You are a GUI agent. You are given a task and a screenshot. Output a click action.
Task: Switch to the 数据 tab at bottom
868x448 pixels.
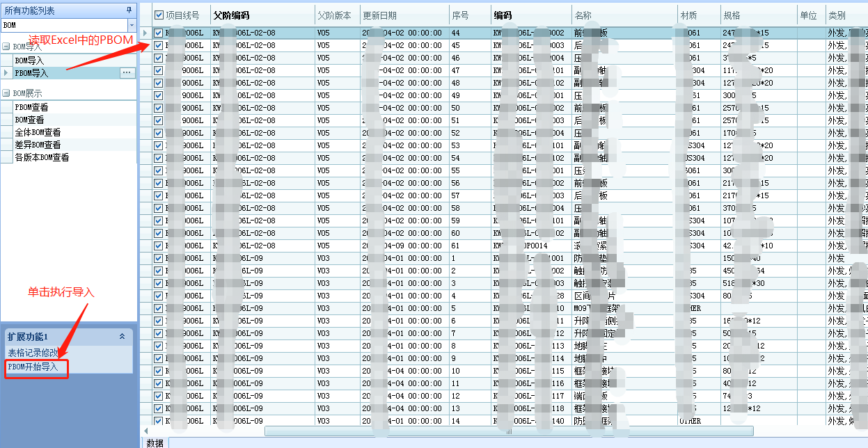click(x=155, y=442)
